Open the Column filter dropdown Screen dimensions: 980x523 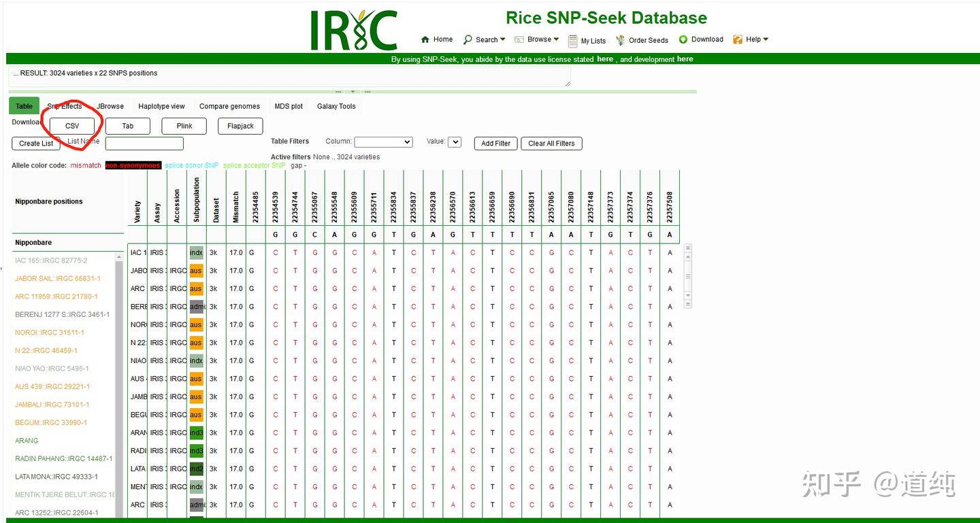click(x=383, y=142)
